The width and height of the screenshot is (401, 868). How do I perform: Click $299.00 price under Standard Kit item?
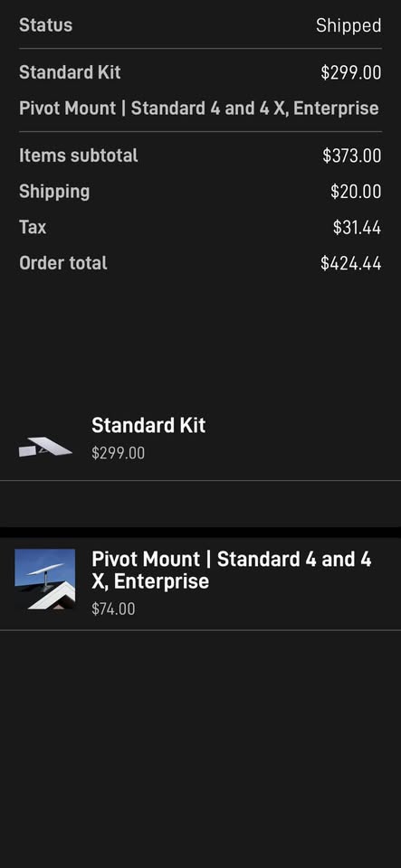118,453
